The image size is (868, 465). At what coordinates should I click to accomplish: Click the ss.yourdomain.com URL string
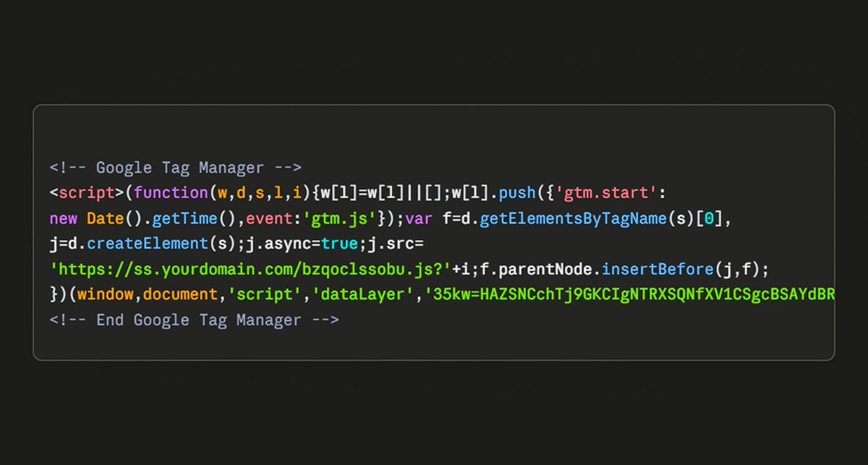[x=250, y=269]
